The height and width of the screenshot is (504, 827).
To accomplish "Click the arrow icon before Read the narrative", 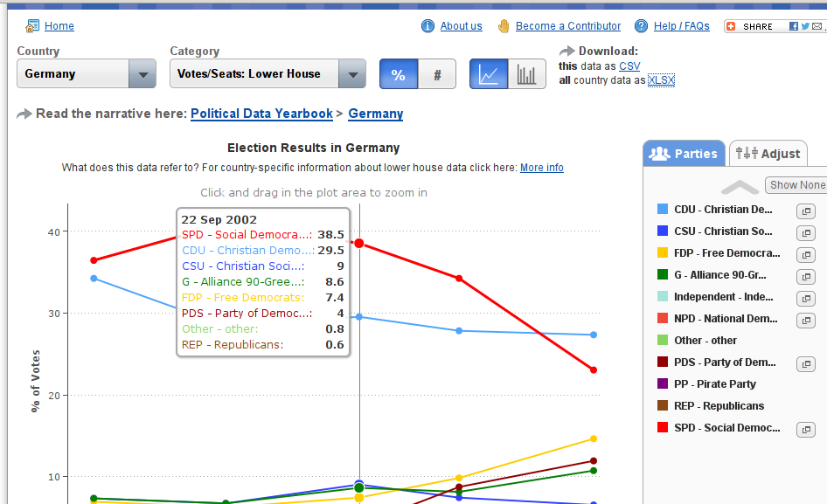I will click(x=24, y=114).
